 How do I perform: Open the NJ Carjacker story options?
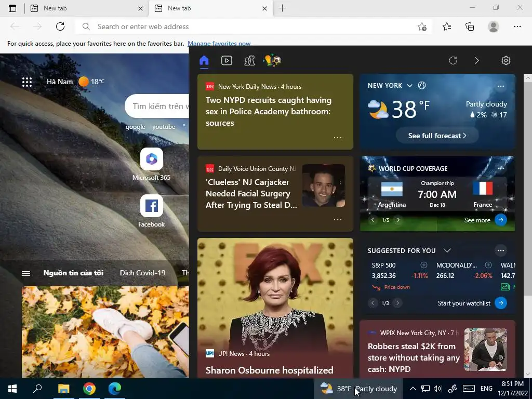tap(338, 220)
